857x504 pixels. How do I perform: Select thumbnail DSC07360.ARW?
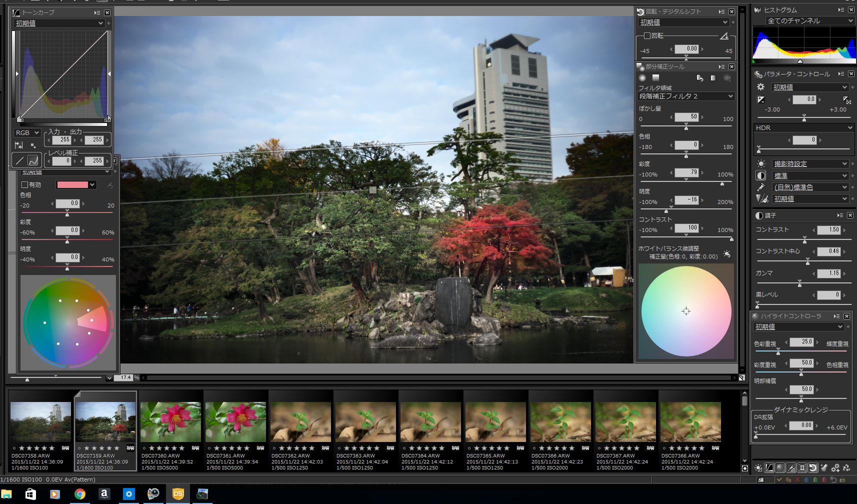pos(170,431)
